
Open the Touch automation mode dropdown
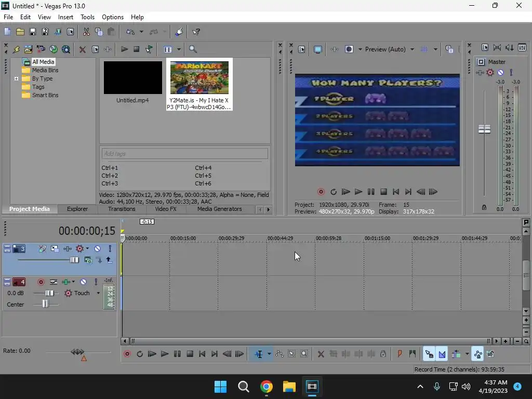(98, 293)
